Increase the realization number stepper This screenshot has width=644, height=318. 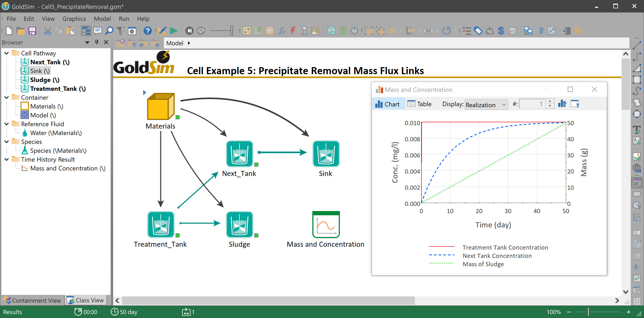pos(550,101)
